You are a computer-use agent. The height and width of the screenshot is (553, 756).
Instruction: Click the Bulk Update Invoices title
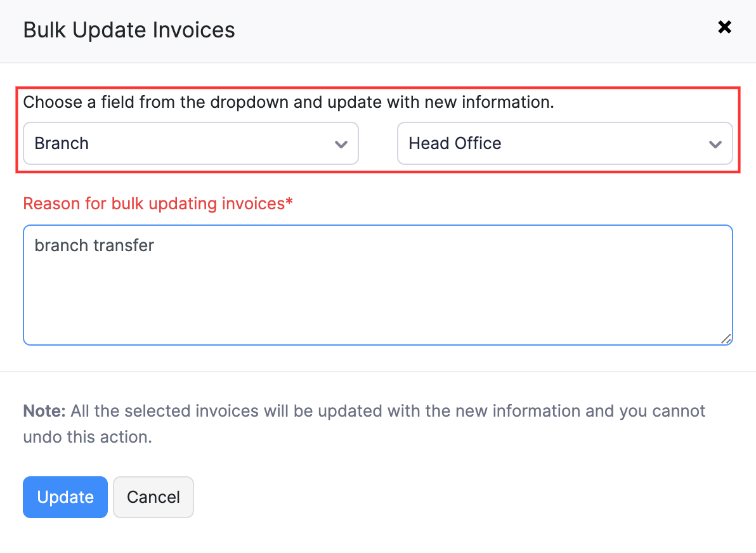[129, 30]
